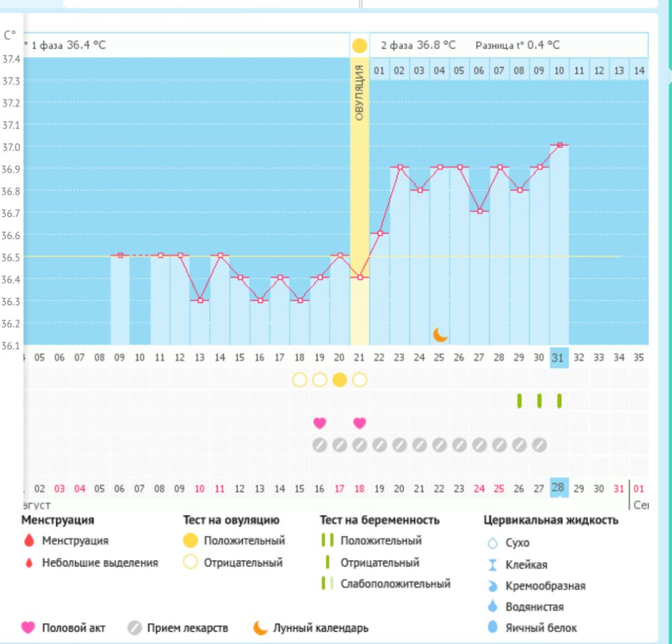Screen dimensions: 672x644
Task: Click the Слабоположительный pregnancy test legend label
Action: click(x=395, y=584)
